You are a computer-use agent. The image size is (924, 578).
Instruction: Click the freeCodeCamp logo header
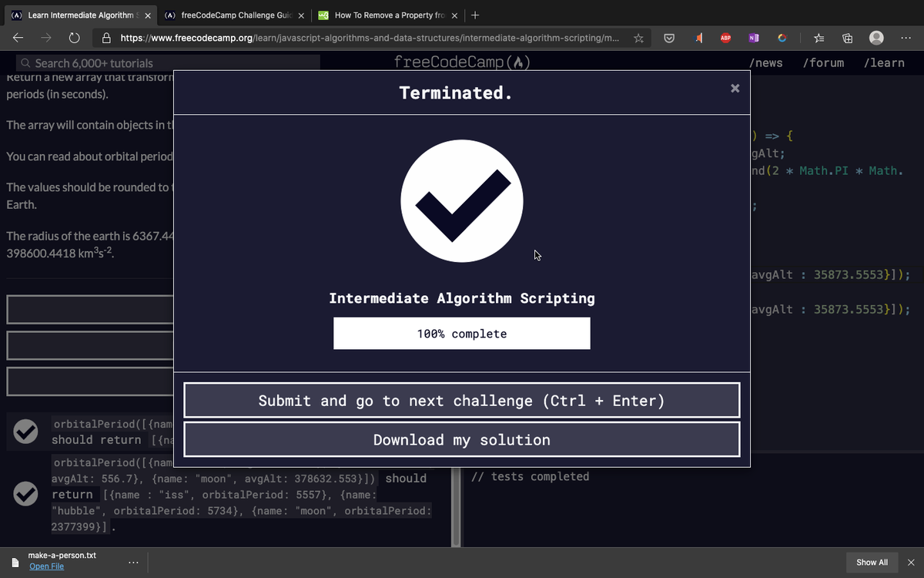[462, 62]
